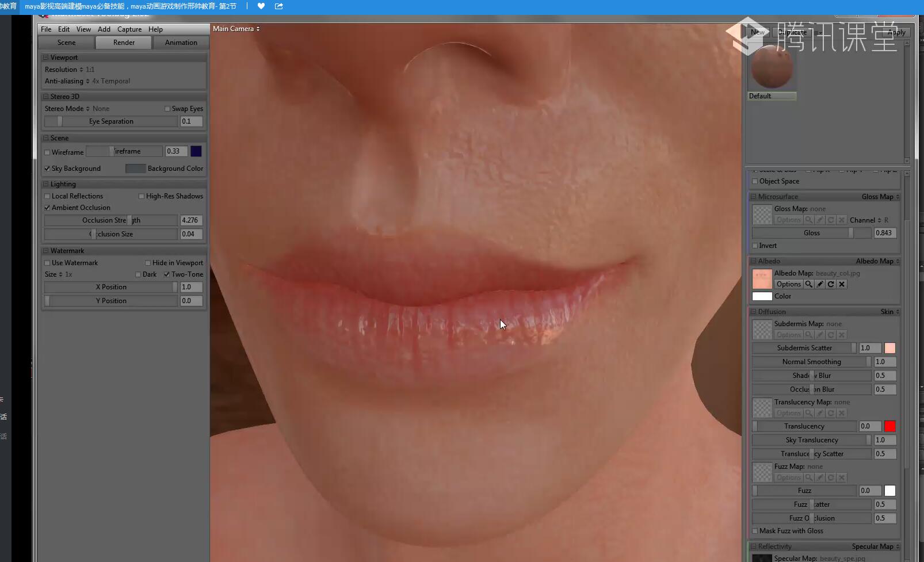Collapse the Lighting section box icon
Viewport: 924px width, 562px height.
(x=45, y=184)
